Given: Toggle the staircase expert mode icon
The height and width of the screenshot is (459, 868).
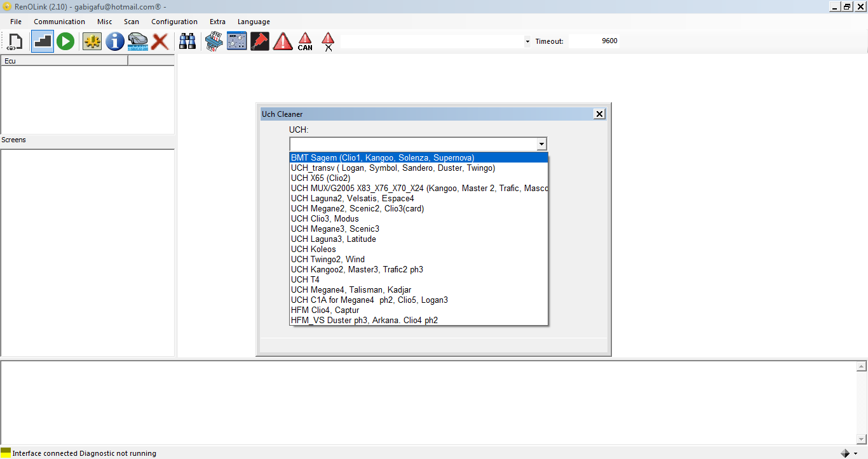Looking at the screenshot, I should tap(43, 41).
